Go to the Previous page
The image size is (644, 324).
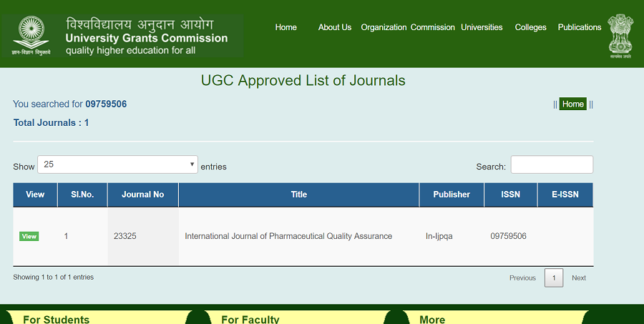point(522,278)
